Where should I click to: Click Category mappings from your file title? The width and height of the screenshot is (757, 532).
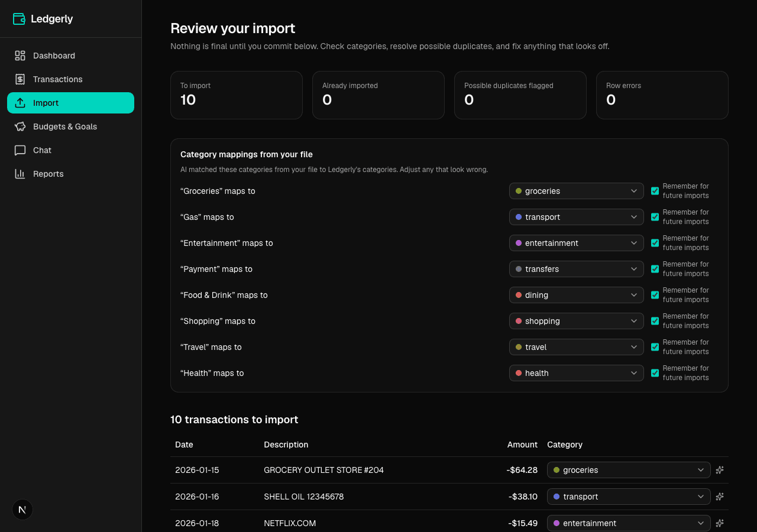coord(247,154)
